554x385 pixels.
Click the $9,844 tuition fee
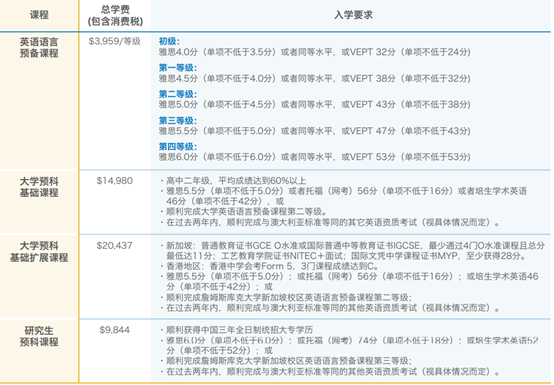point(115,330)
